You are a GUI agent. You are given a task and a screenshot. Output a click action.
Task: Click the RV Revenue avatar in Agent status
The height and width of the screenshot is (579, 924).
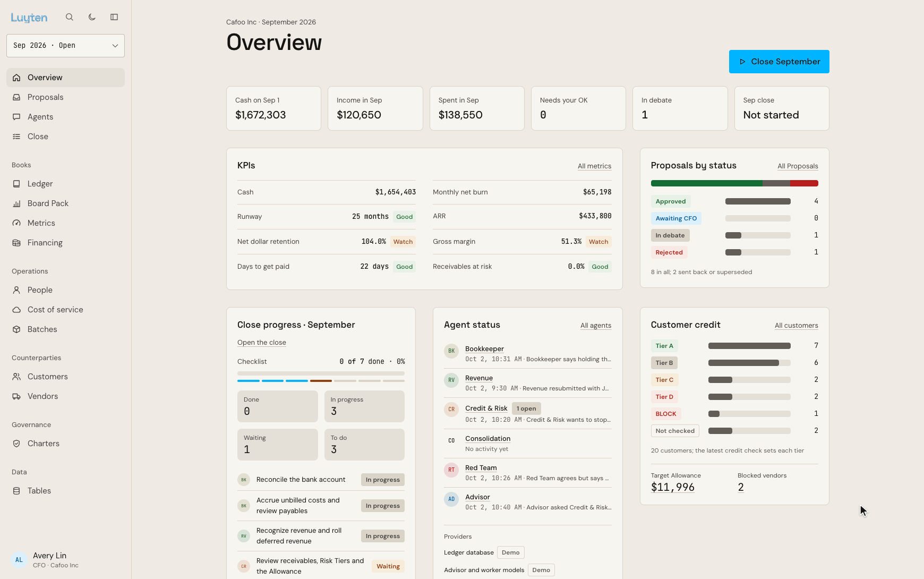[451, 380]
